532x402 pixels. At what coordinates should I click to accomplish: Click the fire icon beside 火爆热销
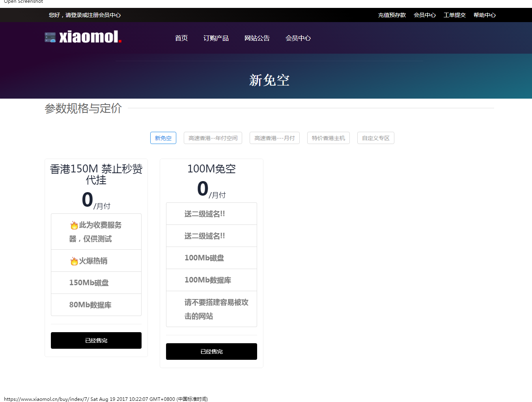(74, 261)
